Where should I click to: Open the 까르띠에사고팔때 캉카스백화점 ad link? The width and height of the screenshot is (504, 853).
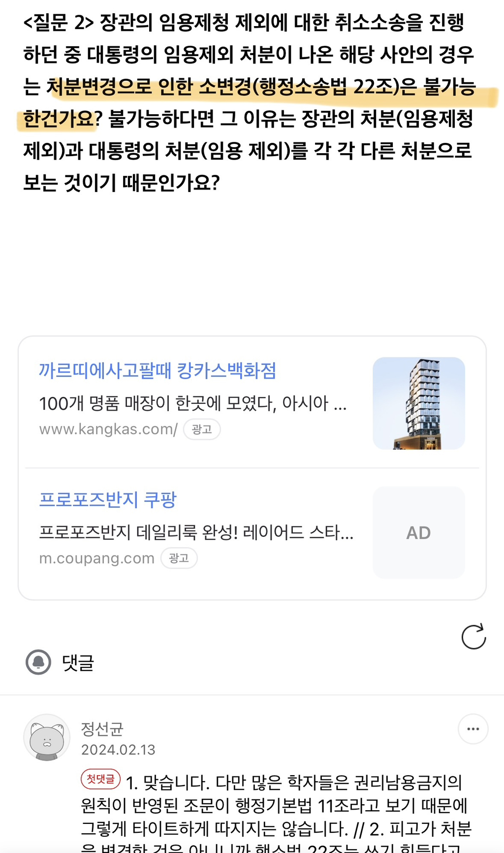[x=157, y=371]
